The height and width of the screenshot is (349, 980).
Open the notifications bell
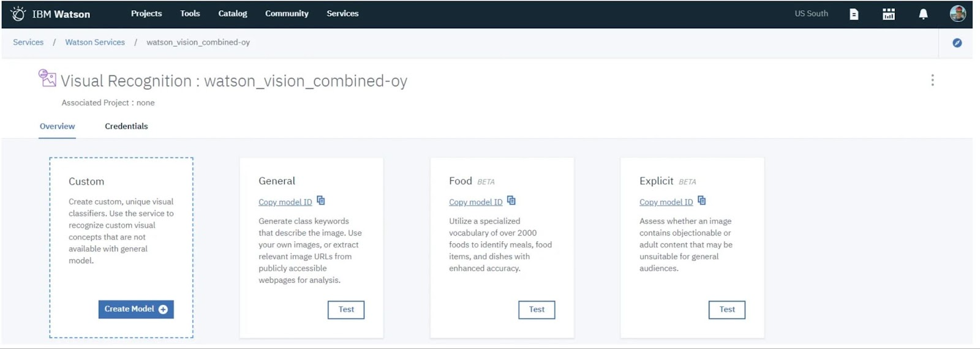pyautogui.click(x=923, y=14)
